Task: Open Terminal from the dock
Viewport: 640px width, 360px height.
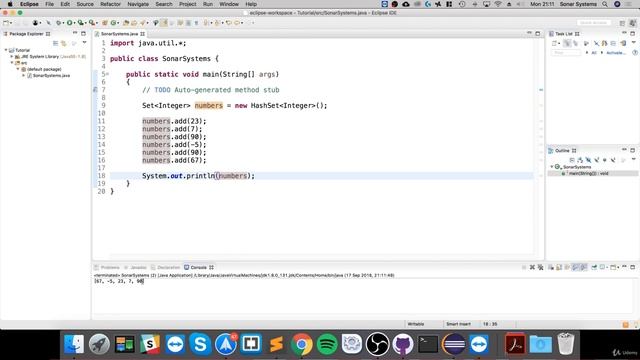Action: [428, 344]
